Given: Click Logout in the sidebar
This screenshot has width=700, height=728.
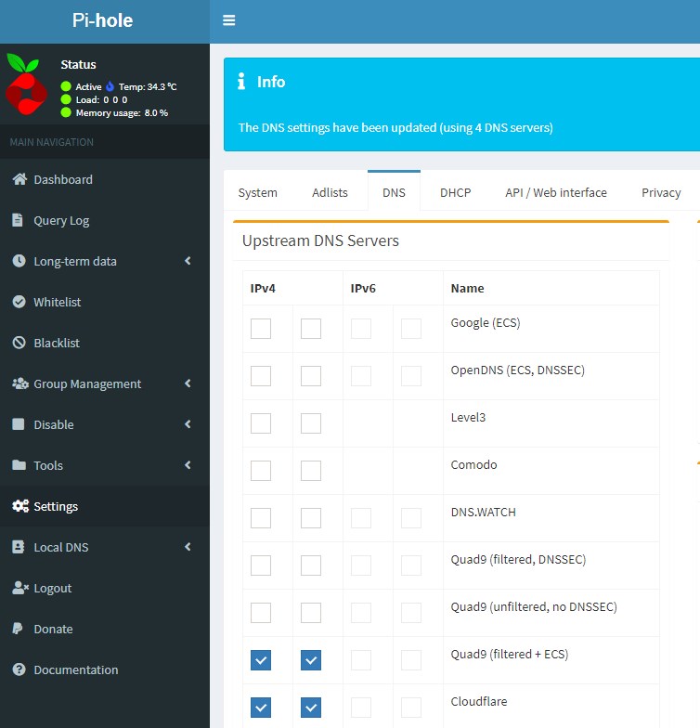Looking at the screenshot, I should (105, 588).
